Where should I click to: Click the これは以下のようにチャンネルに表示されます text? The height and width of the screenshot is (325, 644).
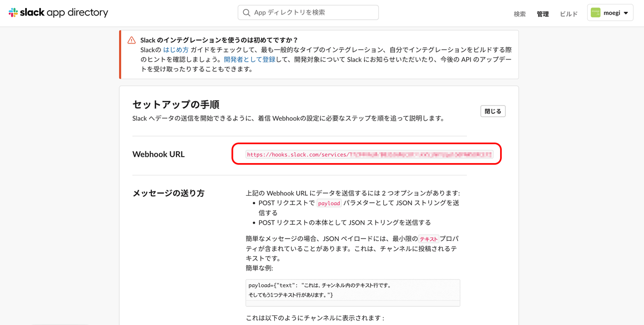314,317
